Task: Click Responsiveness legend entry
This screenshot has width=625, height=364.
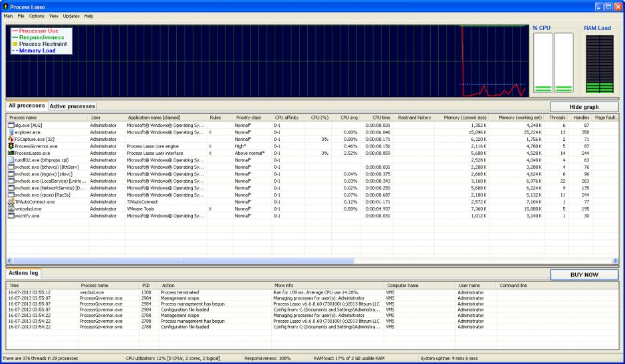Action: [x=39, y=37]
